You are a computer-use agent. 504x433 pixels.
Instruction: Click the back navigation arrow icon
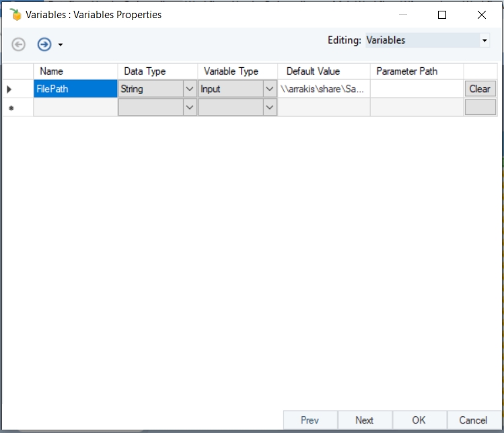click(x=19, y=44)
